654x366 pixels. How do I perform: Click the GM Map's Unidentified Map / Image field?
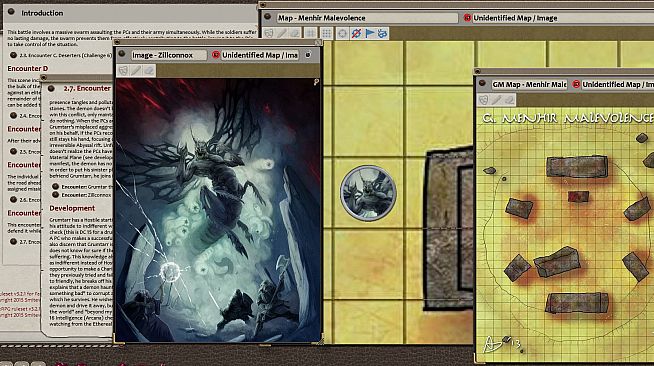[x=617, y=85]
